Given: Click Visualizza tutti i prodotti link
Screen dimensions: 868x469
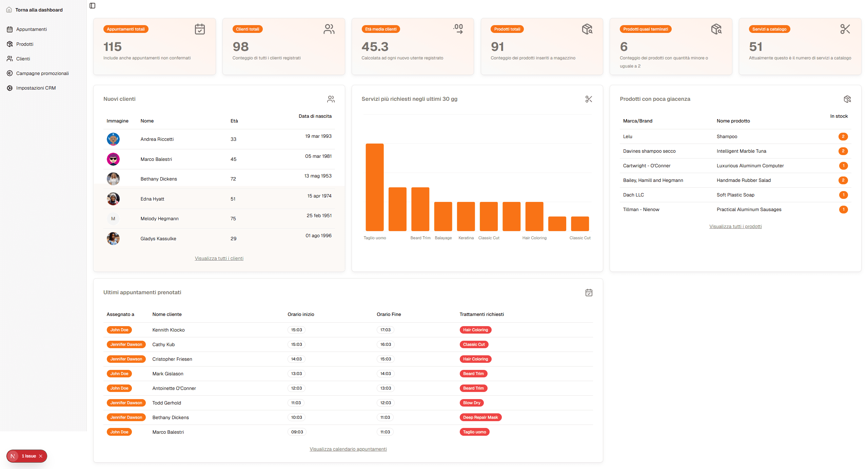Looking at the screenshot, I should pyautogui.click(x=735, y=226).
